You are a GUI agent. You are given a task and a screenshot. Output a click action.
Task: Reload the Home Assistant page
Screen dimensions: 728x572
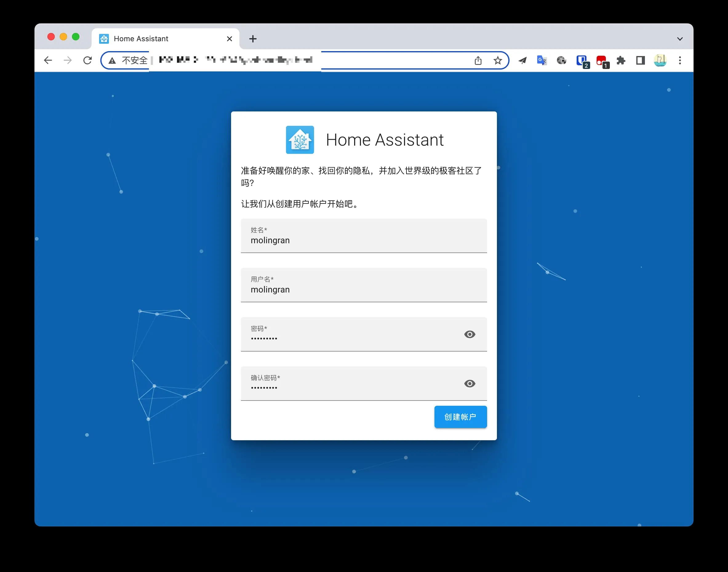point(87,60)
